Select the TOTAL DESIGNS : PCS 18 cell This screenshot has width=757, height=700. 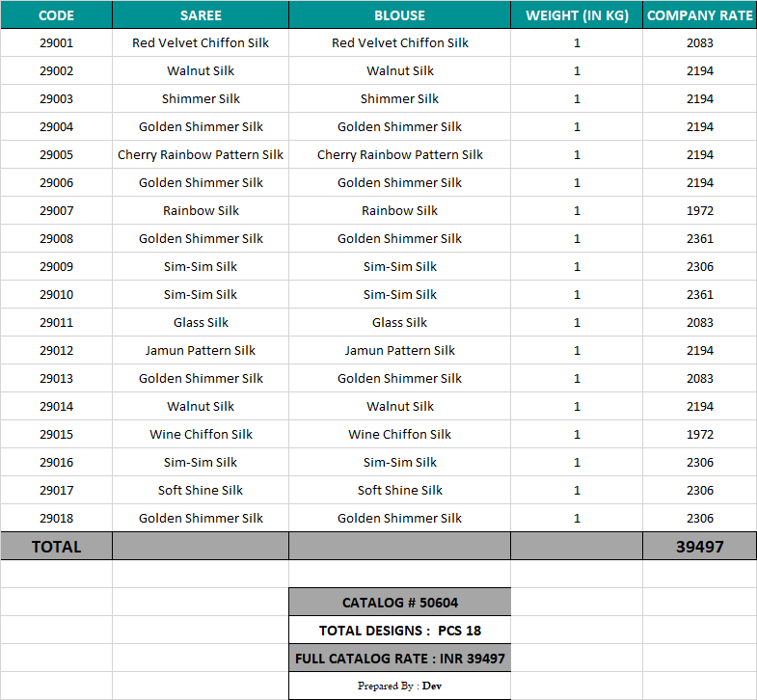click(399, 631)
